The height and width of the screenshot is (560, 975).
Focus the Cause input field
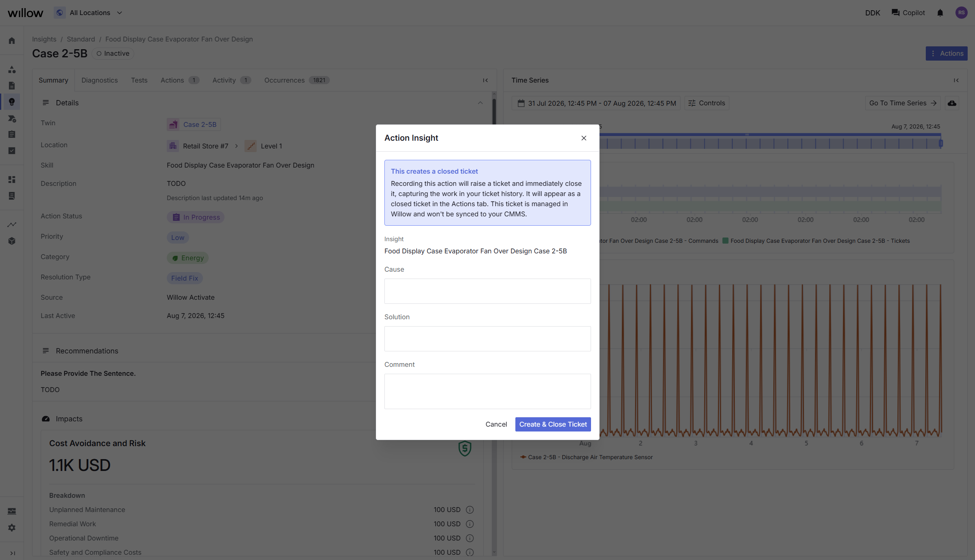coord(487,291)
